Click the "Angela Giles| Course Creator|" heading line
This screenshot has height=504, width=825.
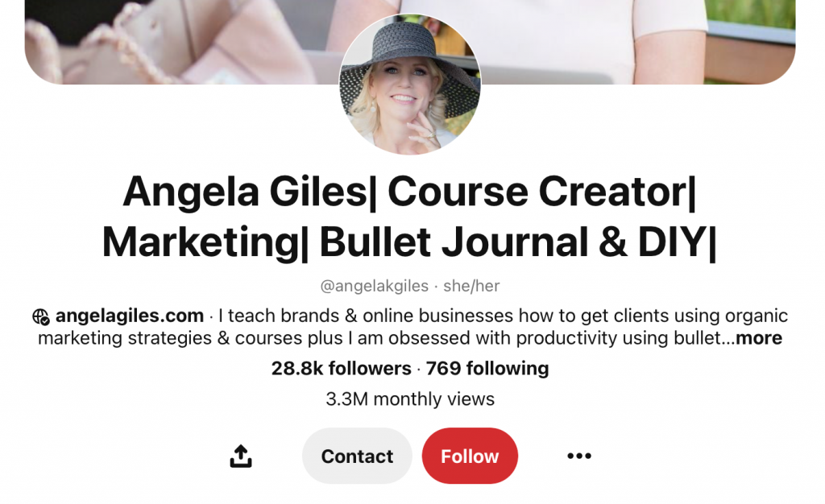409,192
